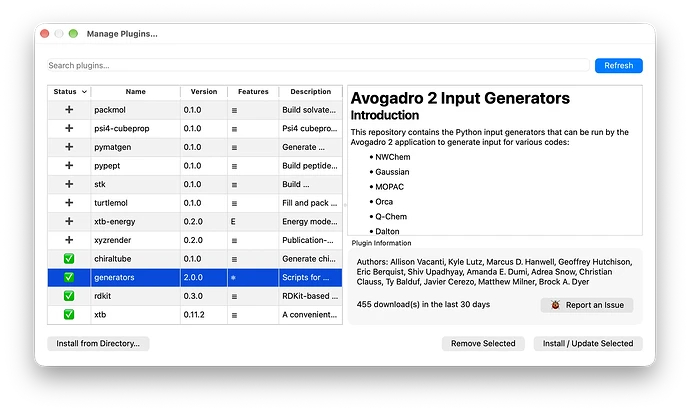Click the Features column header
Image resolution: width=690 pixels, height=411 pixels.
point(253,92)
